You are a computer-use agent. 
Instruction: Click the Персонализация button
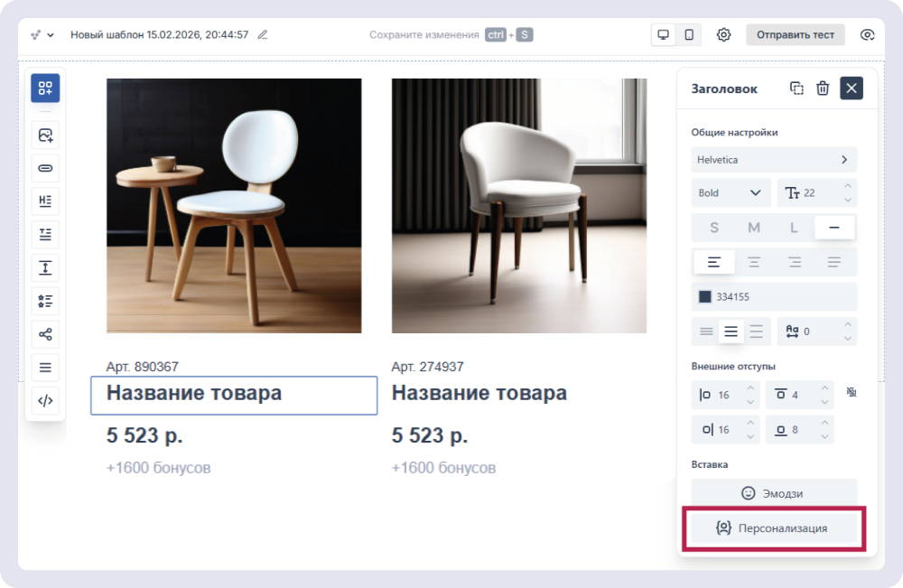pos(774,528)
